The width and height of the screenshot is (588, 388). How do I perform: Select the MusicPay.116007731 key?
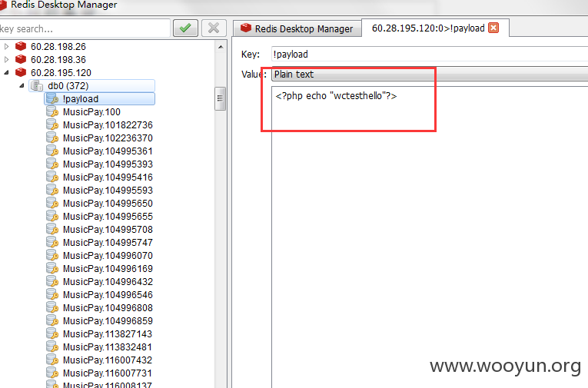pyautogui.click(x=108, y=373)
